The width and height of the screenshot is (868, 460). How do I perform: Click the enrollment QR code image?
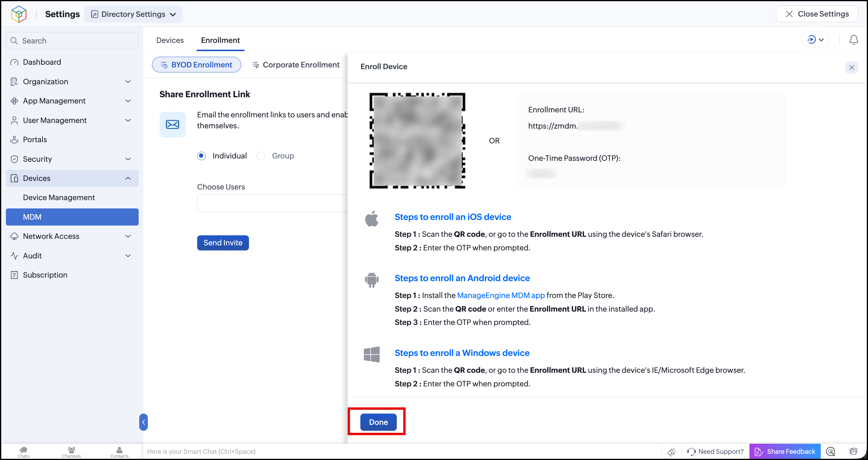click(417, 140)
